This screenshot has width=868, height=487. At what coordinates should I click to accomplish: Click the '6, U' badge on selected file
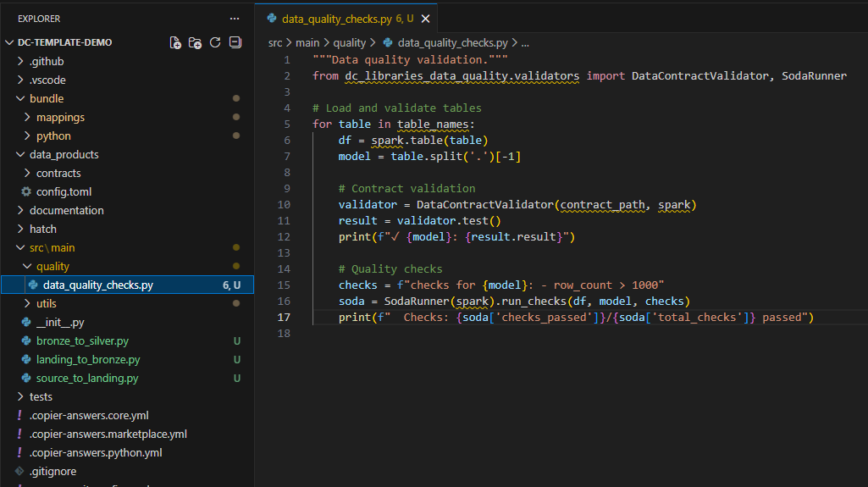(x=231, y=285)
